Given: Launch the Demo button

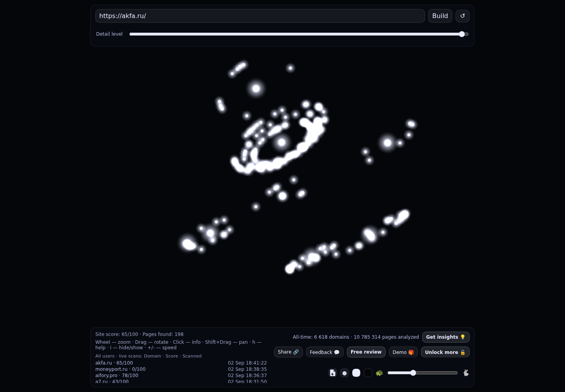Looking at the screenshot, I should 403,352.
